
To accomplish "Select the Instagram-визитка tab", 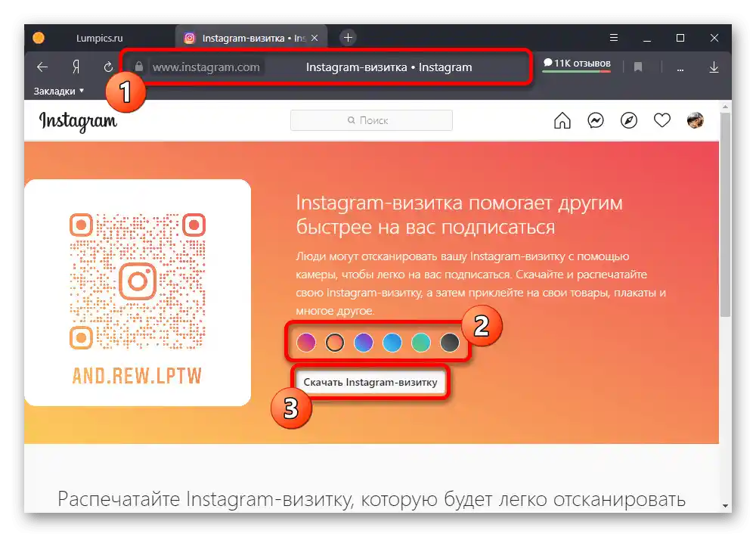I will tap(252, 38).
